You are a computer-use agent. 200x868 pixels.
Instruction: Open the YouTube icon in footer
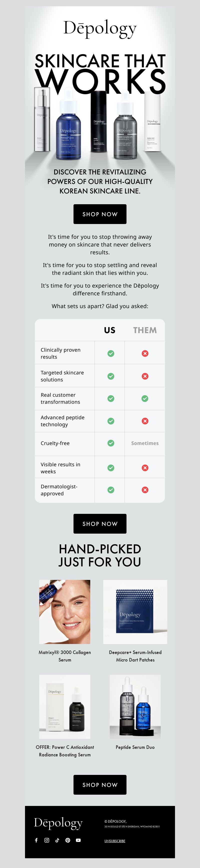click(x=78, y=840)
